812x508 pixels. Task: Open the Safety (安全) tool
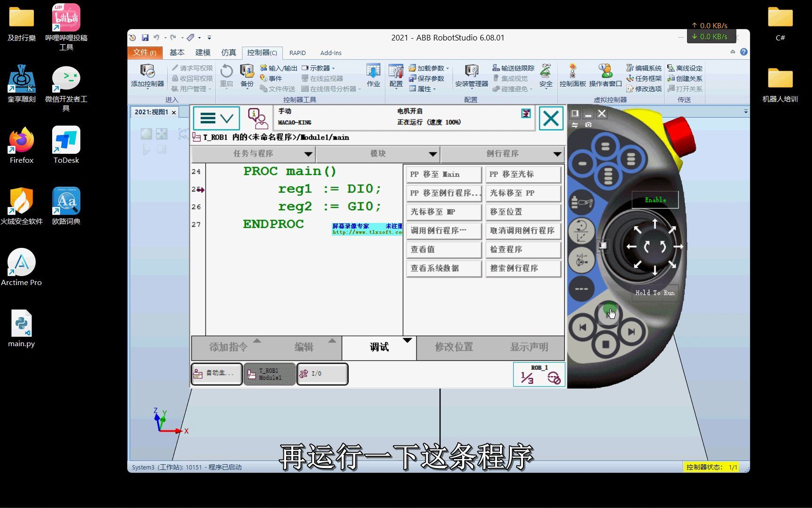pyautogui.click(x=546, y=76)
